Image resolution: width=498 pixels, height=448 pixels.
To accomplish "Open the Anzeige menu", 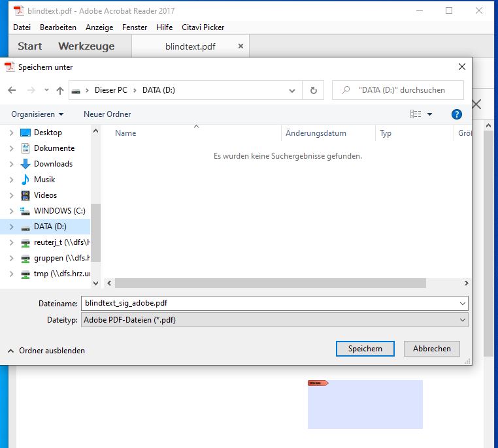I will coord(99,27).
